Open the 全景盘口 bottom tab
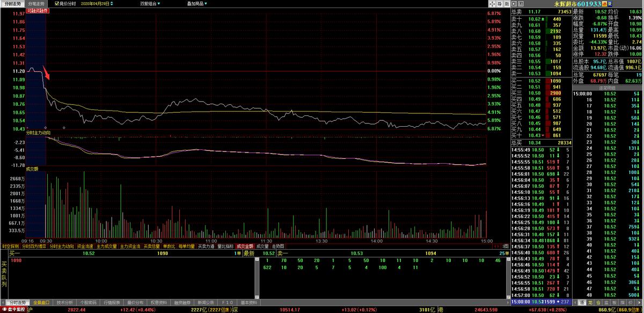This screenshot has height=313, width=644. click(x=41, y=303)
